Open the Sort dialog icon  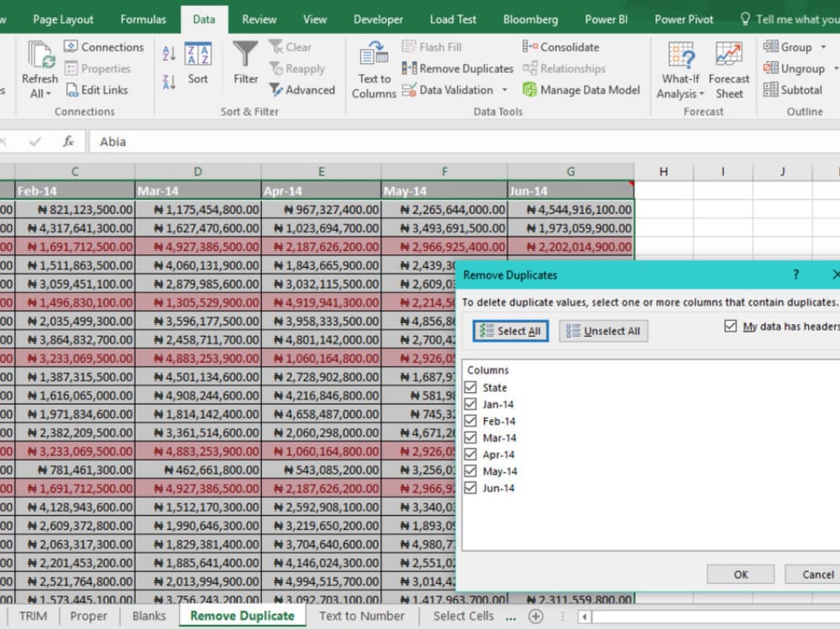[197, 54]
